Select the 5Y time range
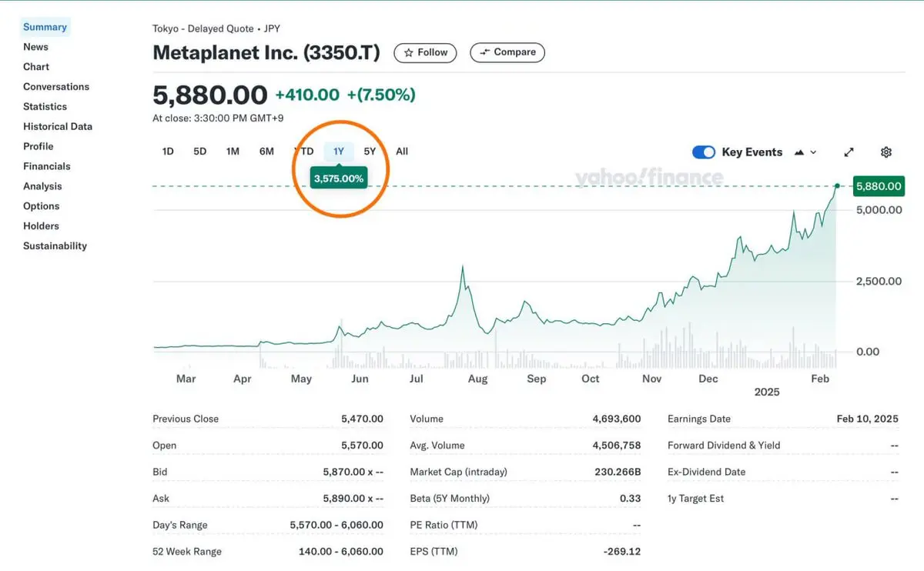The image size is (924, 571). point(370,152)
